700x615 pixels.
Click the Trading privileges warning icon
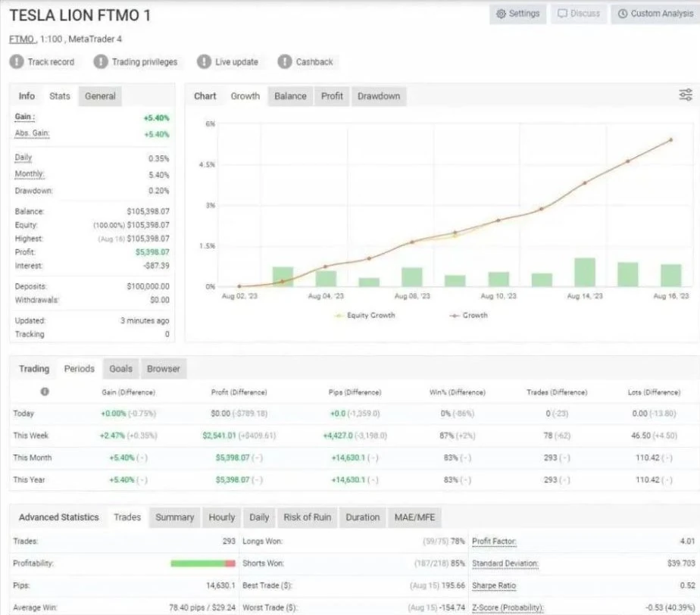[101, 61]
